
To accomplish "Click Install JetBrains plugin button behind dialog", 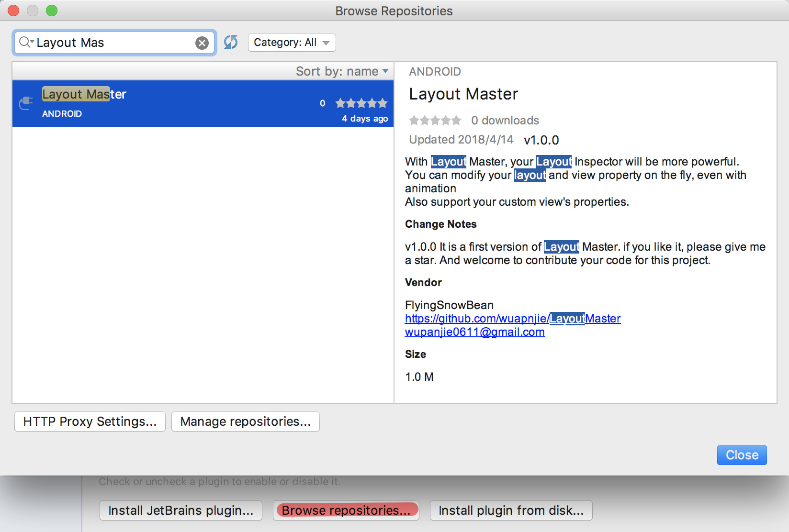I will [181, 510].
